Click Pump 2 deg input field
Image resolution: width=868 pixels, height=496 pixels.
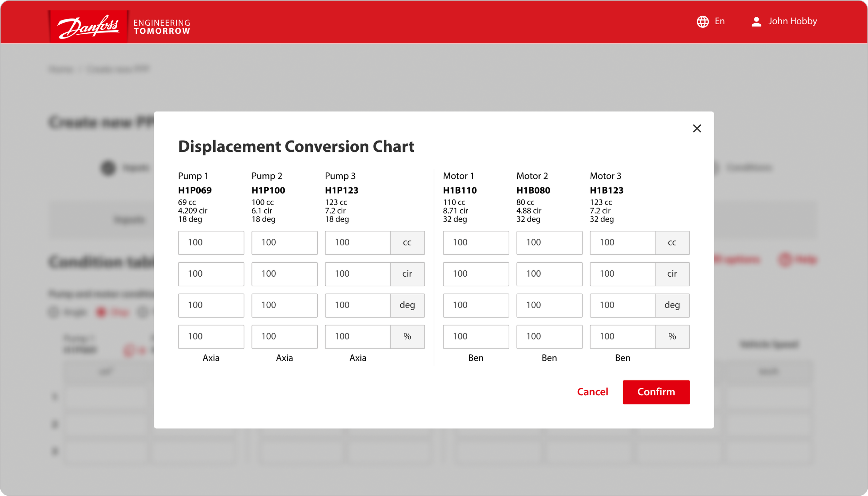click(284, 305)
